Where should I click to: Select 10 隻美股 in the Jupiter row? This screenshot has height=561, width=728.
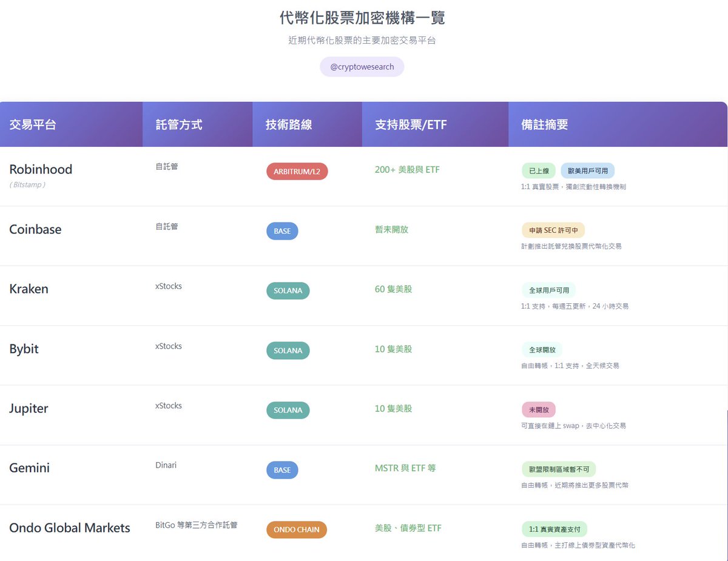click(393, 409)
